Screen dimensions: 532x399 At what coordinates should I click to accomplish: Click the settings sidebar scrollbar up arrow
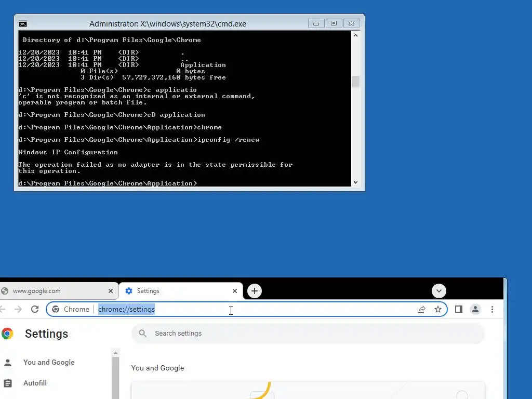pos(115,353)
